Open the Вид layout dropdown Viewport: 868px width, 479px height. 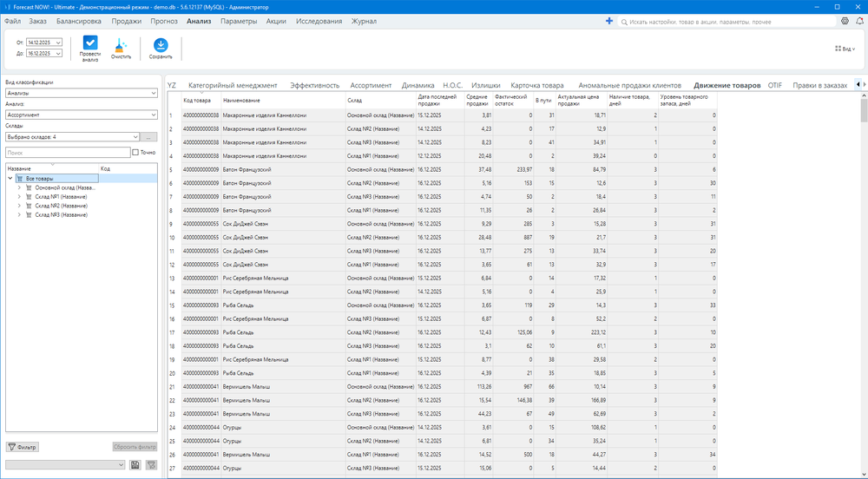point(843,49)
